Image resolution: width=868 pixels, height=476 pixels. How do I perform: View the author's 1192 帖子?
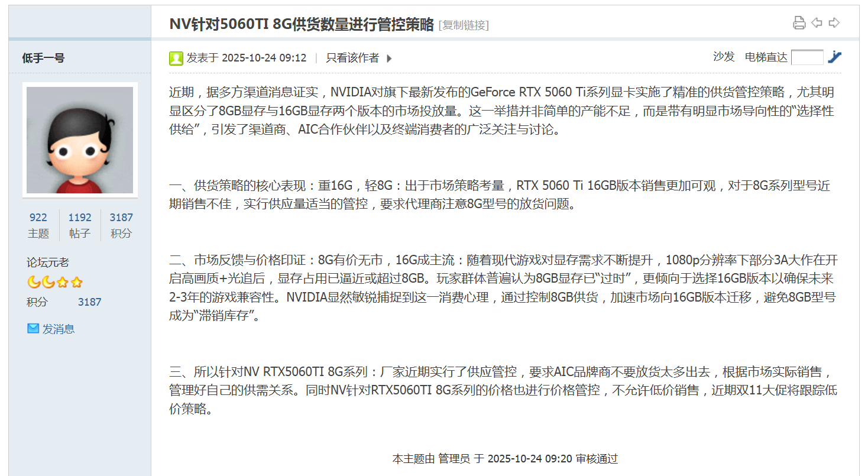[x=80, y=225]
